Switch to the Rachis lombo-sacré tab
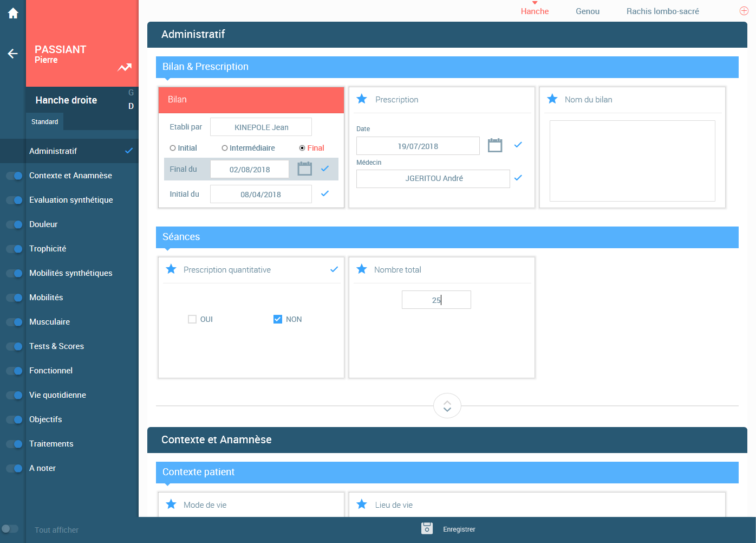The image size is (756, 543). (x=663, y=11)
